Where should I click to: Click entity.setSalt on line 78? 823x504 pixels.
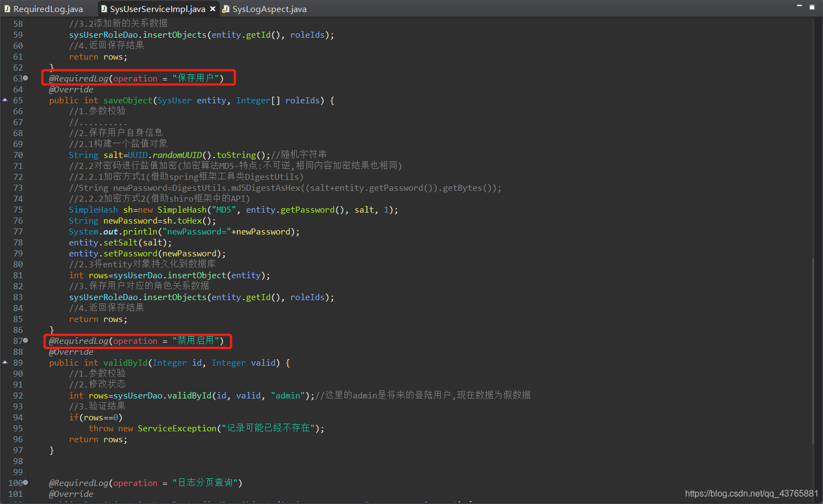pos(103,243)
